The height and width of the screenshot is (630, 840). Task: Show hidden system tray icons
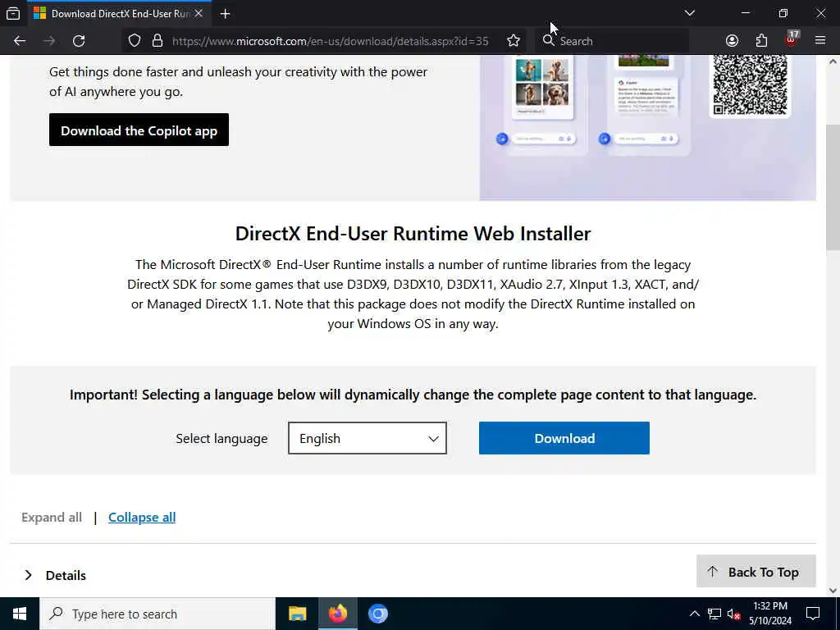tap(694, 614)
